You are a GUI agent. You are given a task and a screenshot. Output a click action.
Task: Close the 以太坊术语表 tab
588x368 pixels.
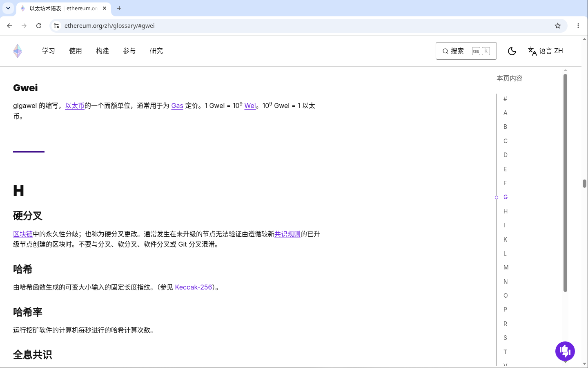[105, 8]
